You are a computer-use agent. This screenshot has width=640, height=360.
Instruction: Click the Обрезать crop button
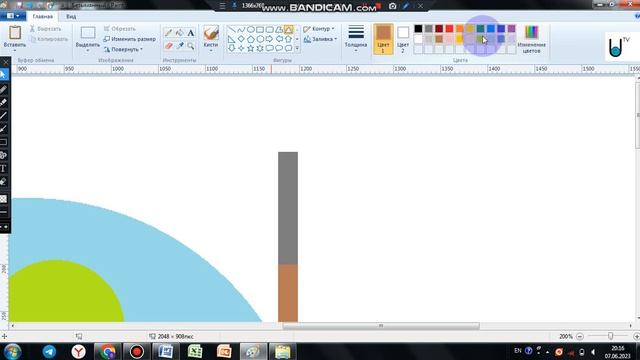(120, 29)
